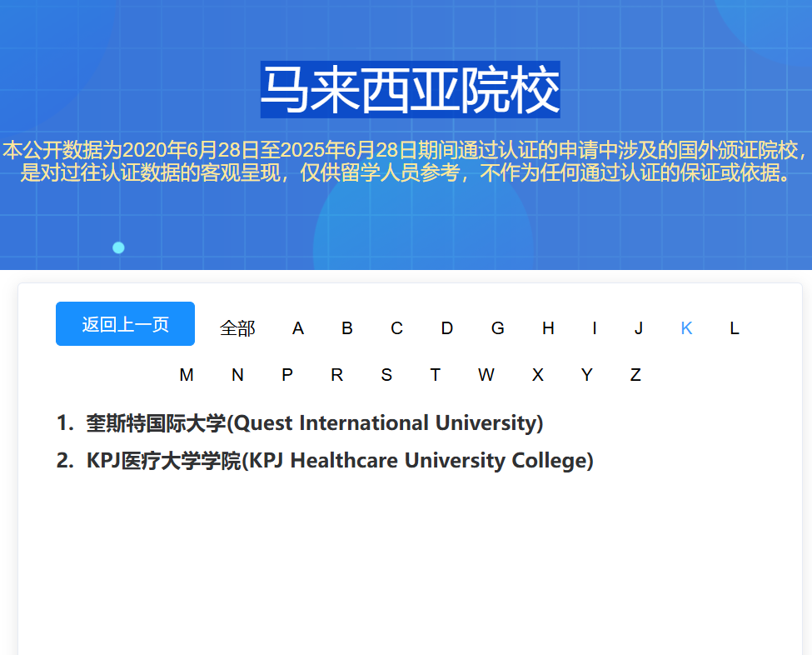Select letter P in index
This screenshot has width=812, height=655.
click(287, 375)
